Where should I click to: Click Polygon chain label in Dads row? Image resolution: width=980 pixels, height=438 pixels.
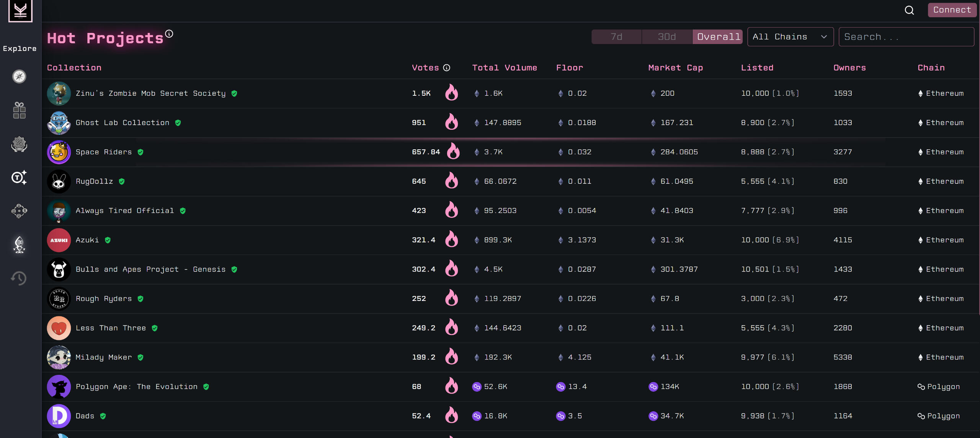(943, 416)
